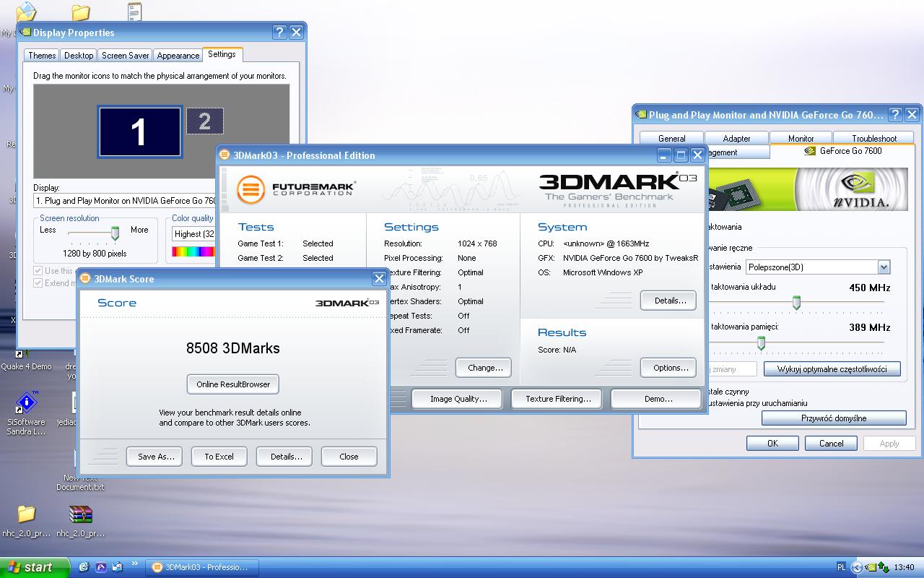Click Details... under System section
Viewport: 924px width, 578px height.
click(x=668, y=301)
